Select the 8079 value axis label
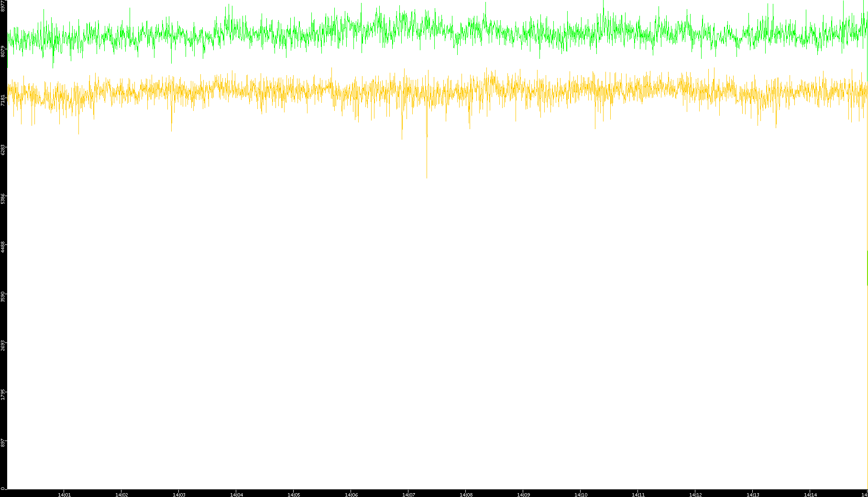 pos(3,51)
